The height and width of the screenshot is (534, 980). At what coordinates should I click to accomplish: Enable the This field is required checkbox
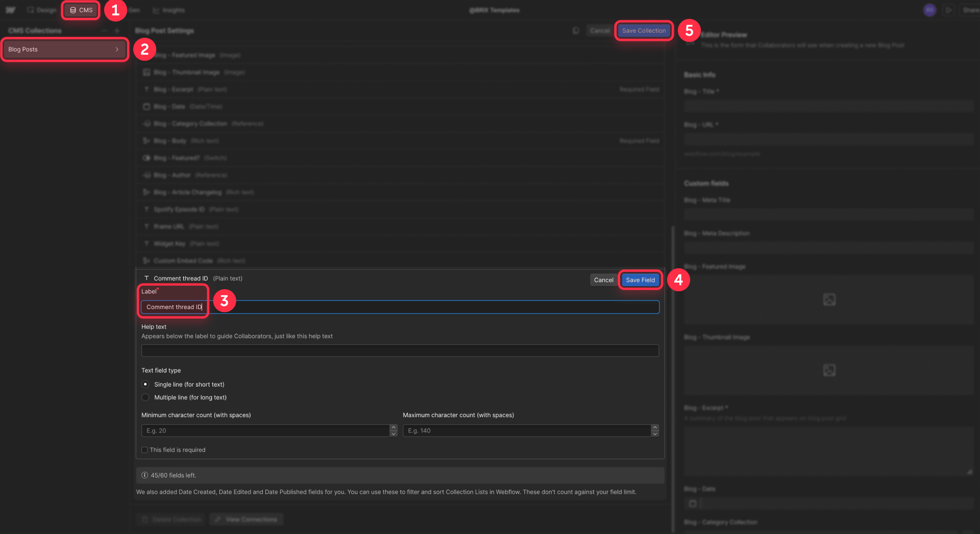tap(144, 449)
